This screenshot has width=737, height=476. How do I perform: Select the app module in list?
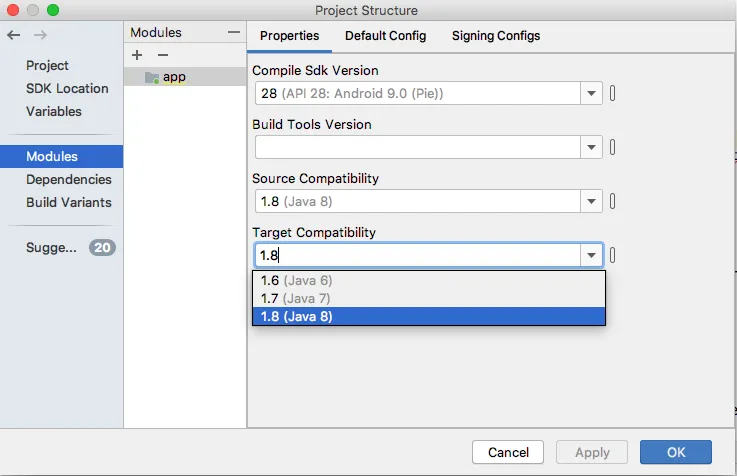coord(174,77)
